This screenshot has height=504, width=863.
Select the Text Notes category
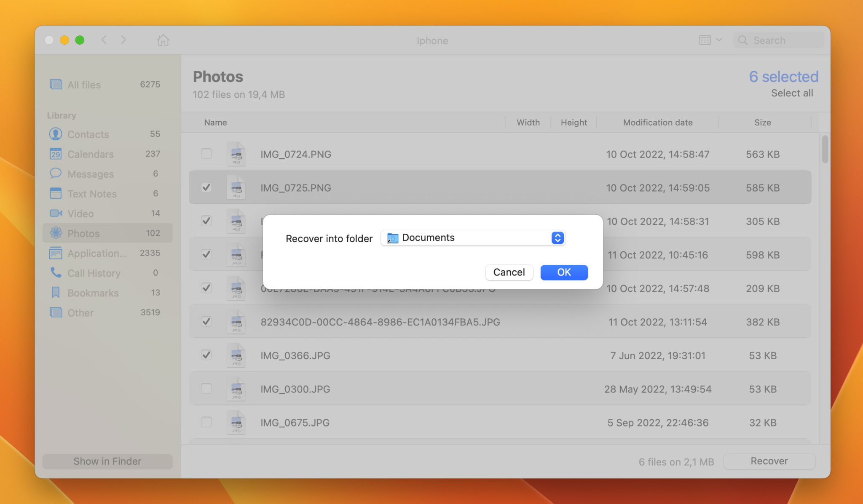click(x=56, y=193)
